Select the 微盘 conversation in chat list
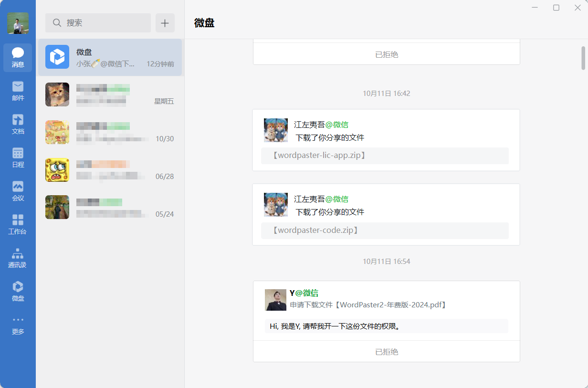The height and width of the screenshot is (388, 588). click(110, 57)
